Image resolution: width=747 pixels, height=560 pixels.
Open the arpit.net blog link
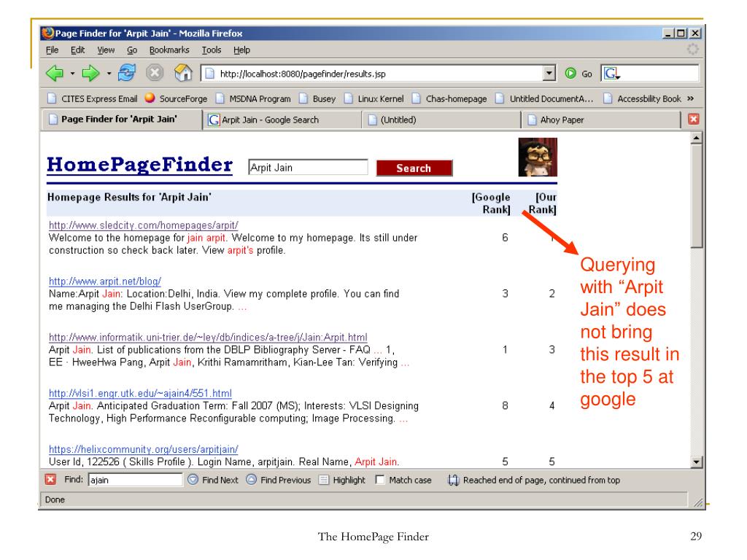[105, 281]
